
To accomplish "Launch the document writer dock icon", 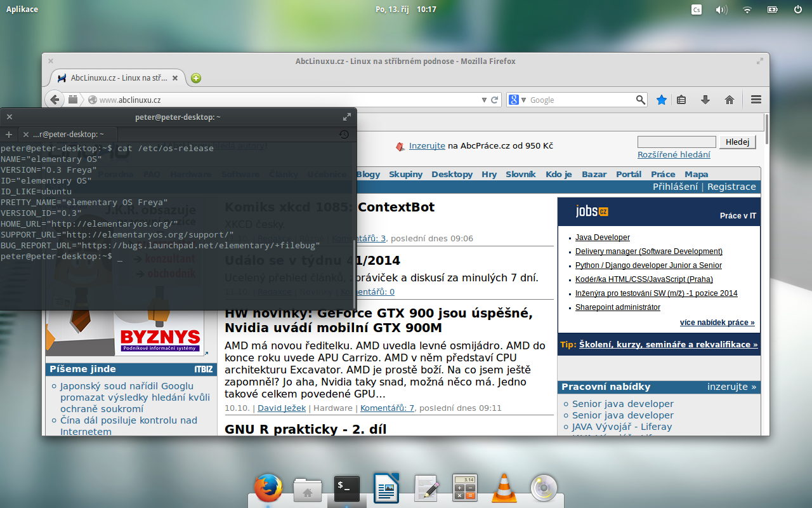I will point(386,488).
